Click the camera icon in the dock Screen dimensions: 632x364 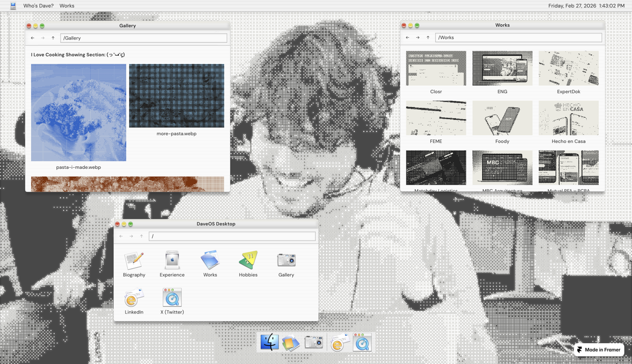click(x=313, y=342)
